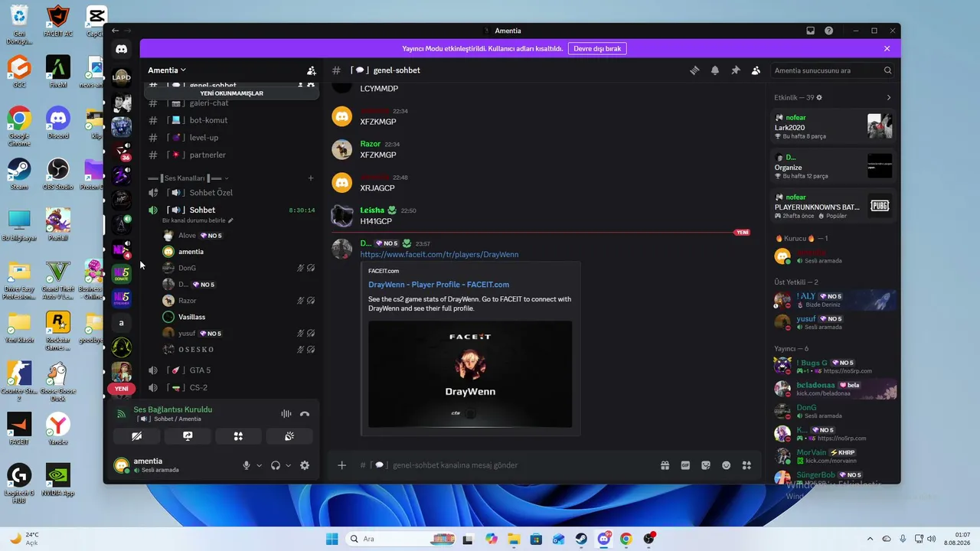Send a gift icon in message box
This screenshot has width=980, height=551.
[x=665, y=465]
